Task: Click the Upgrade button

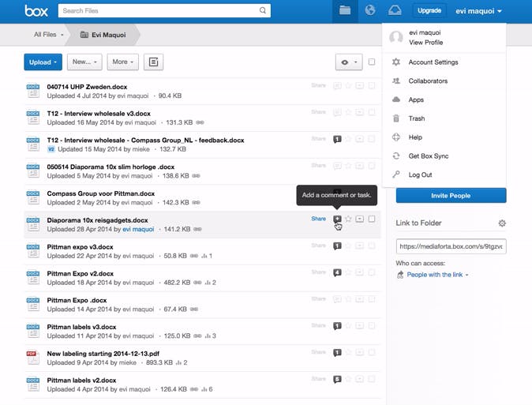Action: (429, 10)
